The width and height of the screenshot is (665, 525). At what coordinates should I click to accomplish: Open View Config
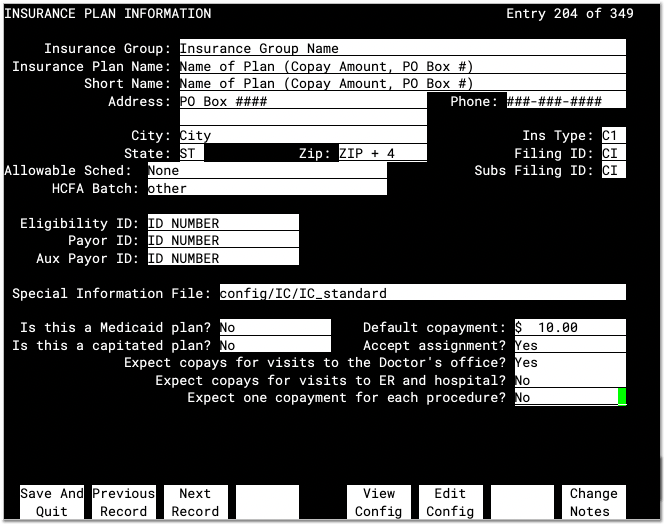tap(379, 502)
